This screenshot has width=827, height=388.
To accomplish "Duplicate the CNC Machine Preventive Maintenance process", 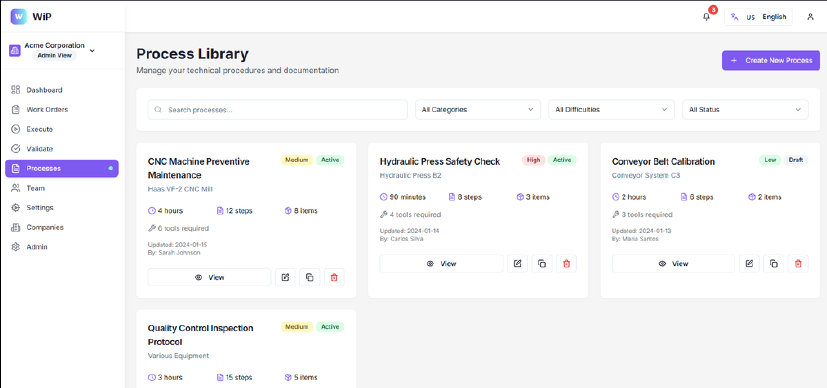I will pyautogui.click(x=310, y=277).
